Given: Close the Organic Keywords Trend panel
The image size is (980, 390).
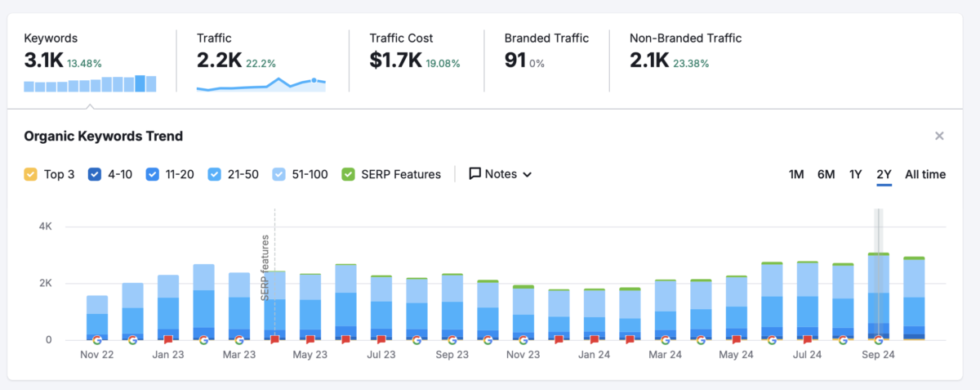Looking at the screenshot, I should coord(939,136).
